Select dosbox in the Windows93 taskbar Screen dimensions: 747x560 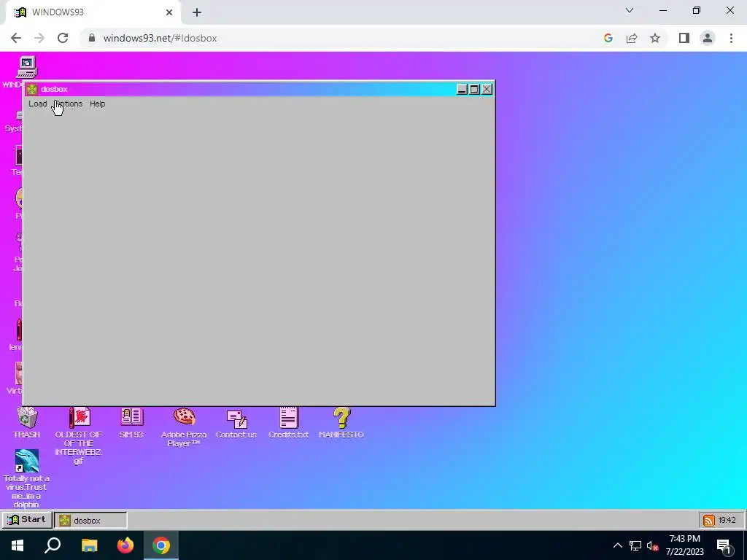click(90, 520)
